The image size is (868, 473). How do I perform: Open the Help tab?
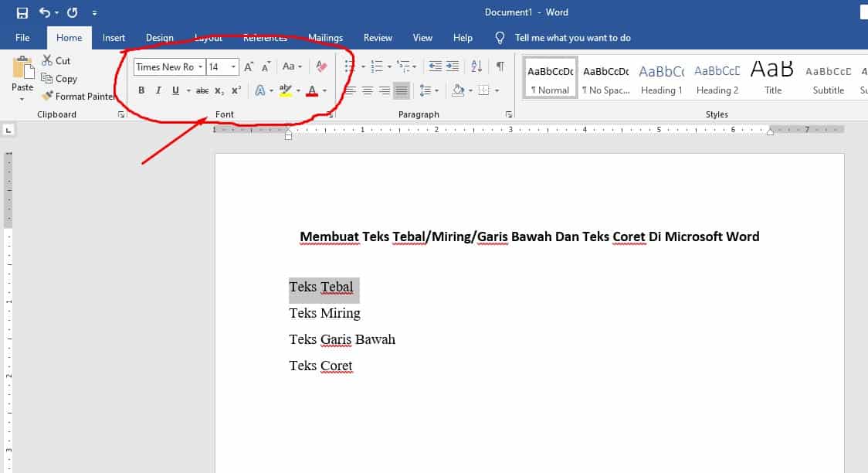point(463,38)
